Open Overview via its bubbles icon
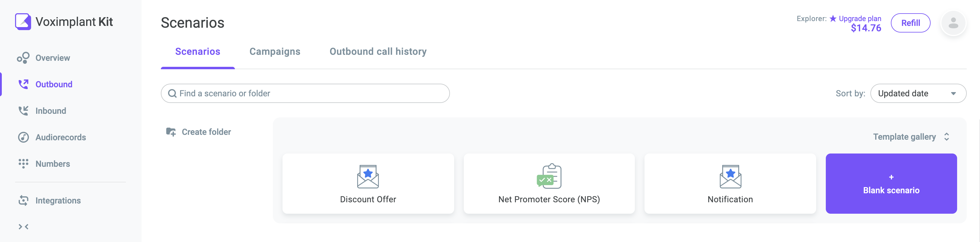Image resolution: width=980 pixels, height=242 pixels. pos(23,58)
